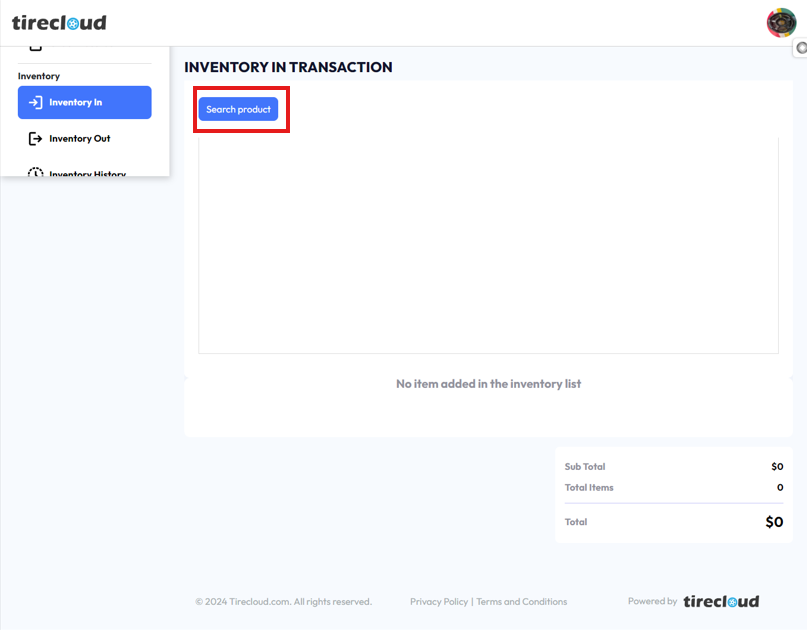
Task: Open the user profile avatar menu
Action: tap(781, 22)
